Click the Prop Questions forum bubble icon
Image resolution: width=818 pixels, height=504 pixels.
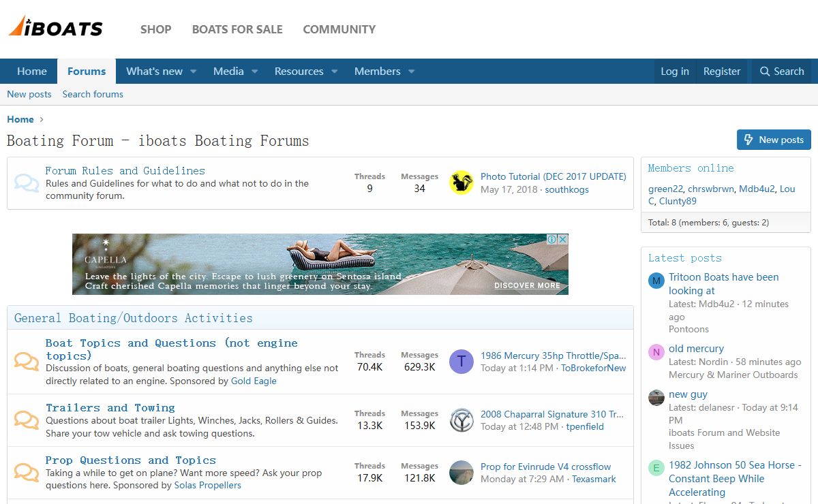click(27, 472)
